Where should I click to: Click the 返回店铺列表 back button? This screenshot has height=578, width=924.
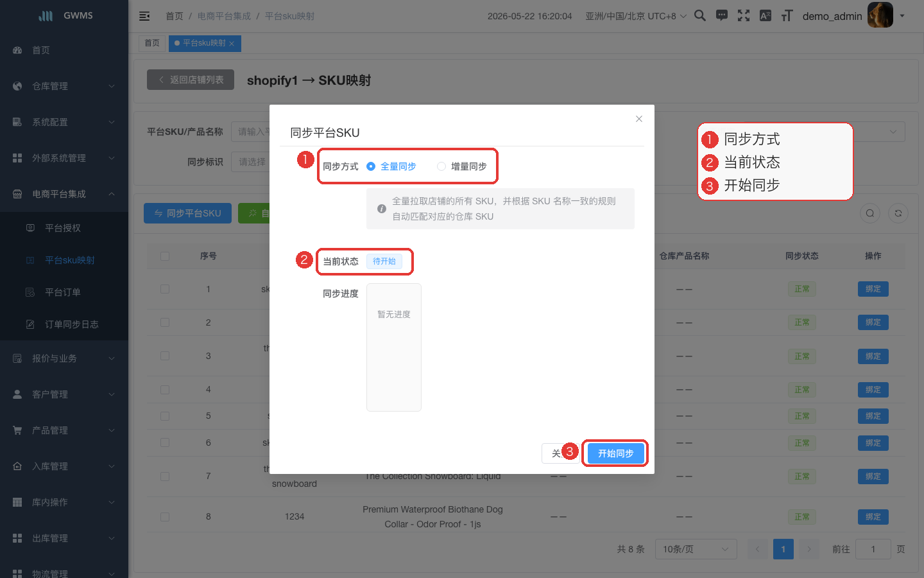click(x=191, y=80)
